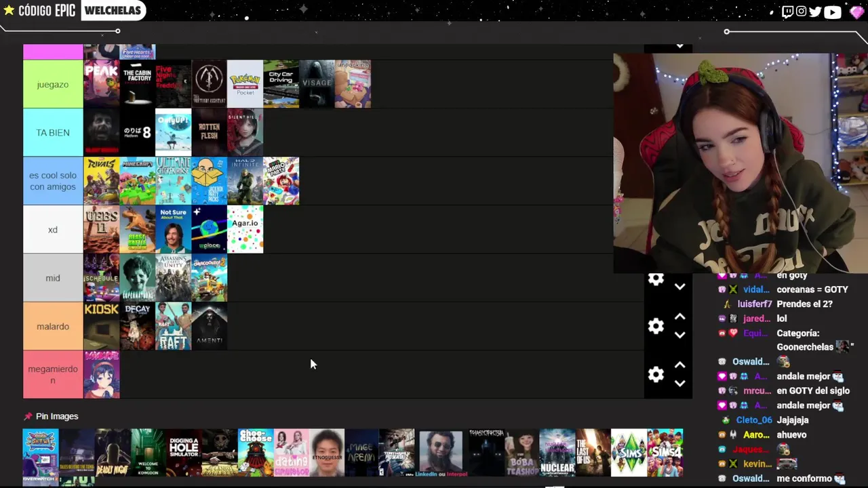Move megamierdon tier up with arrow

pyautogui.click(x=679, y=365)
